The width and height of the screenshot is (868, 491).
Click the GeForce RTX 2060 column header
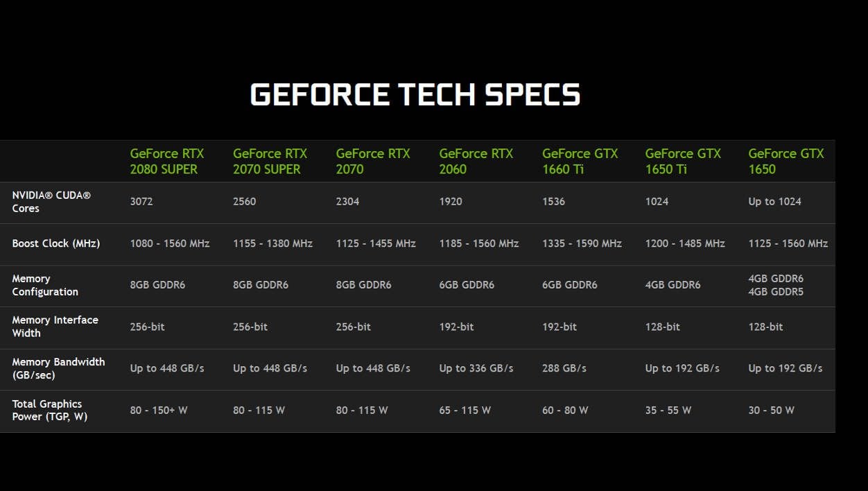[476, 161]
